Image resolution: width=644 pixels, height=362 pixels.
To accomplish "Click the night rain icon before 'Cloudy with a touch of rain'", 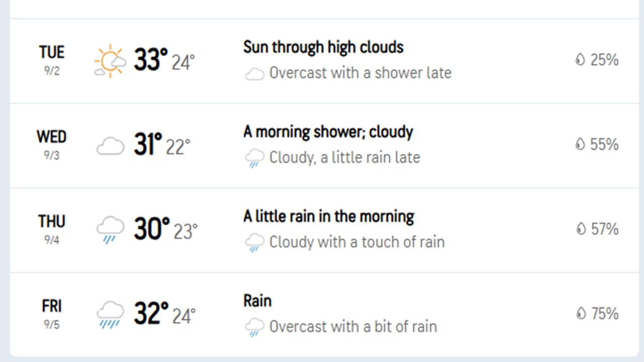I will pos(255,243).
